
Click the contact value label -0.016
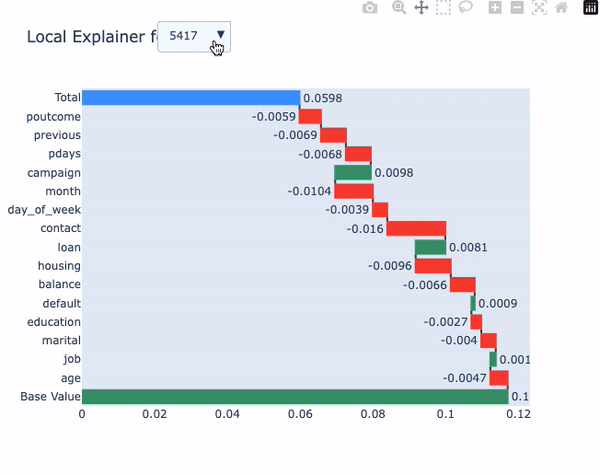[365, 229]
